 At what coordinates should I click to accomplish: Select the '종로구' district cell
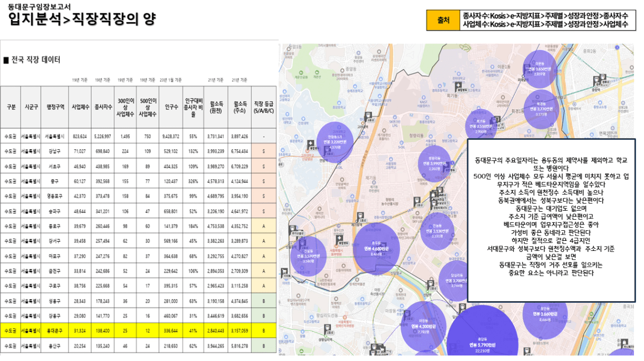point(55,227)
